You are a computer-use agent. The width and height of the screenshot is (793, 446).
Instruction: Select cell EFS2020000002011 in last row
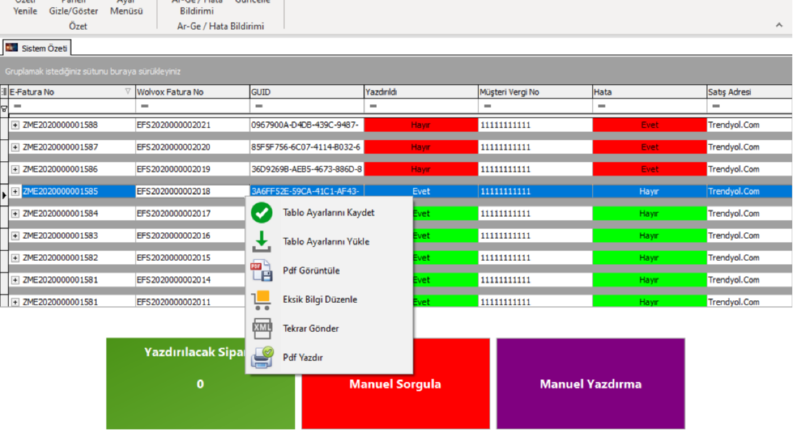pyautogui.click(x=192, y=302)
